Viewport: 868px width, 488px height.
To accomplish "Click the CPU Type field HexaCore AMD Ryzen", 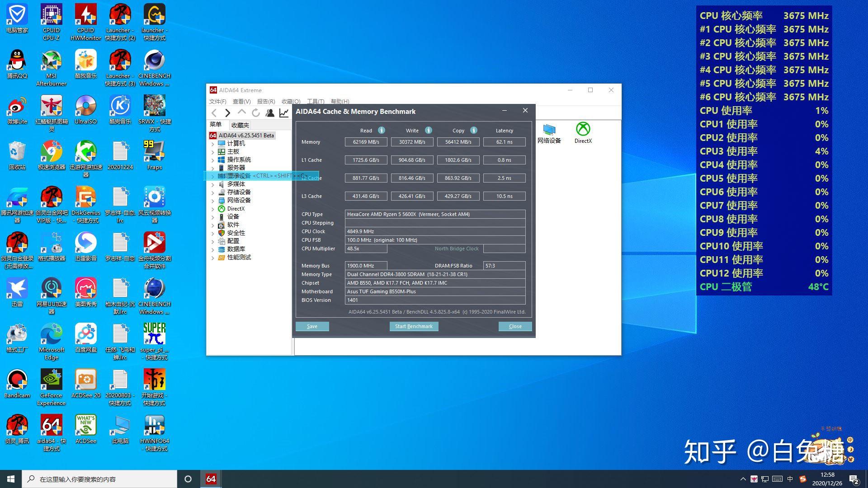I will click(x=435, y=214).
